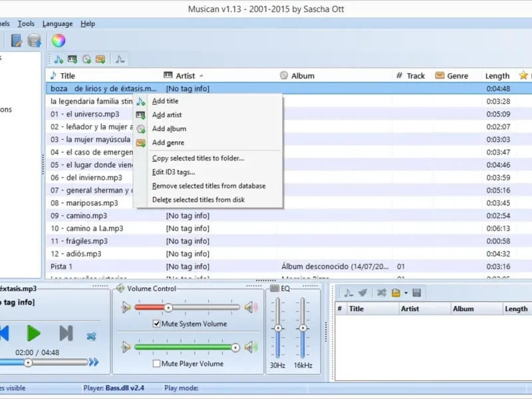532x399 pixels.
Task: Enable Mute Player Volume checkbox
Action: coord(156,364)
